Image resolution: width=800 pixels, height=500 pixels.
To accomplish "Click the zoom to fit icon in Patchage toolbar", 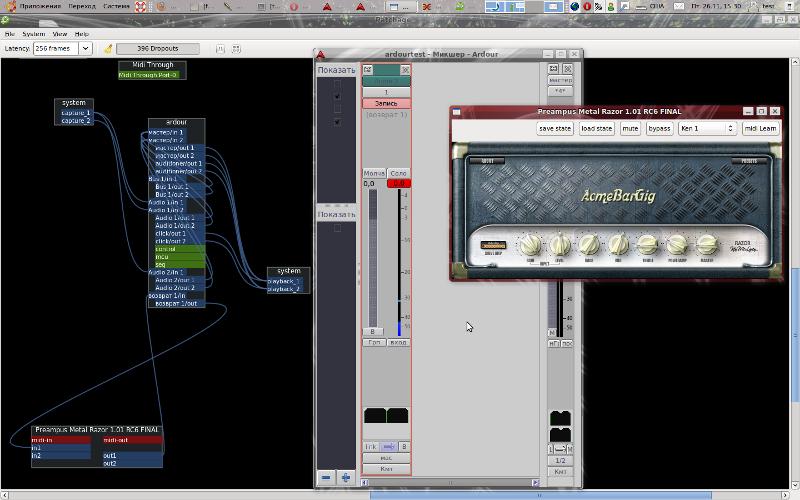I will (x=236, y=49).
